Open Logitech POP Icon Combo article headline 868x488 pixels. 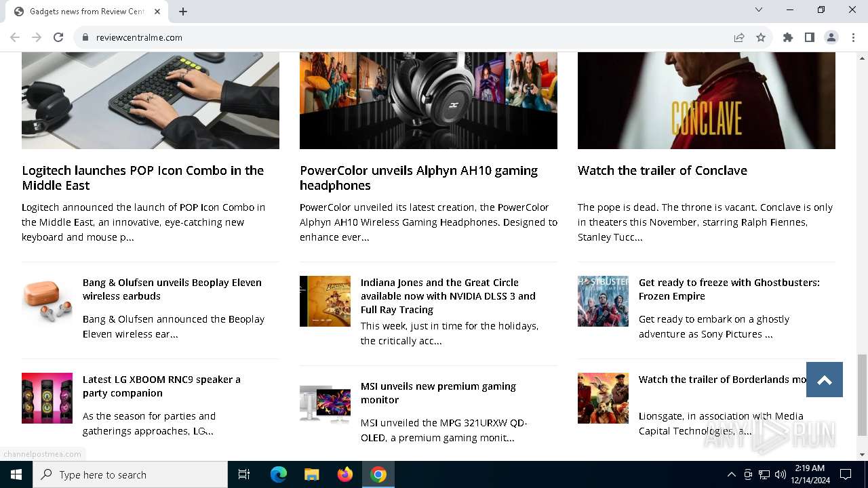click(143, 178)
